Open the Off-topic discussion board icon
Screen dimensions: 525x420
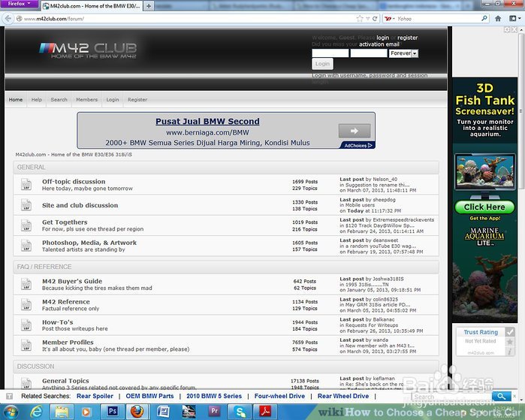click(26, 185)
